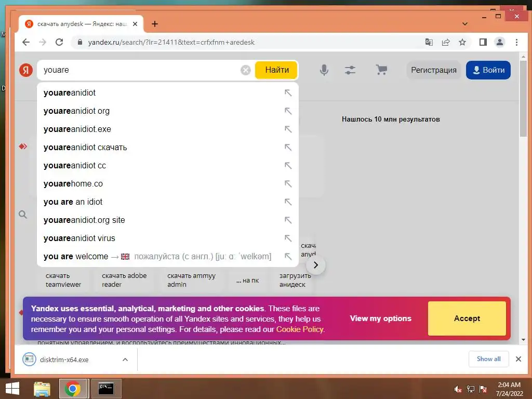This screenshot has width=532, height=399.
Task: Fill suggestion arrow for youareanidiot
Action: [288, 92]
